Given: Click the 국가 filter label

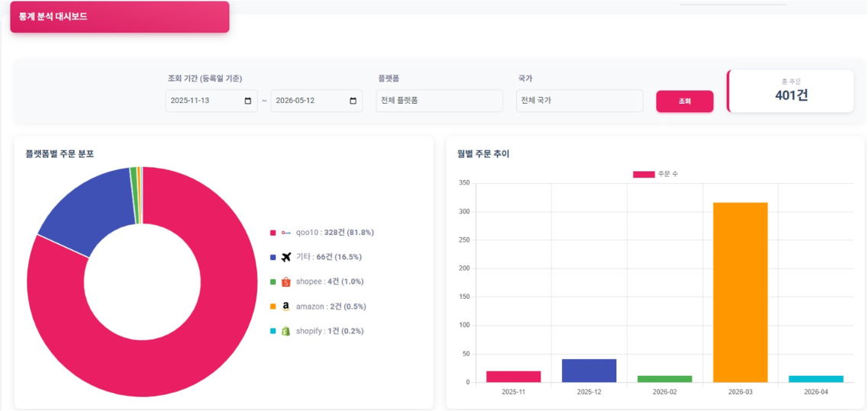Looking at the screenshot, I should click(x=524, y=79).
